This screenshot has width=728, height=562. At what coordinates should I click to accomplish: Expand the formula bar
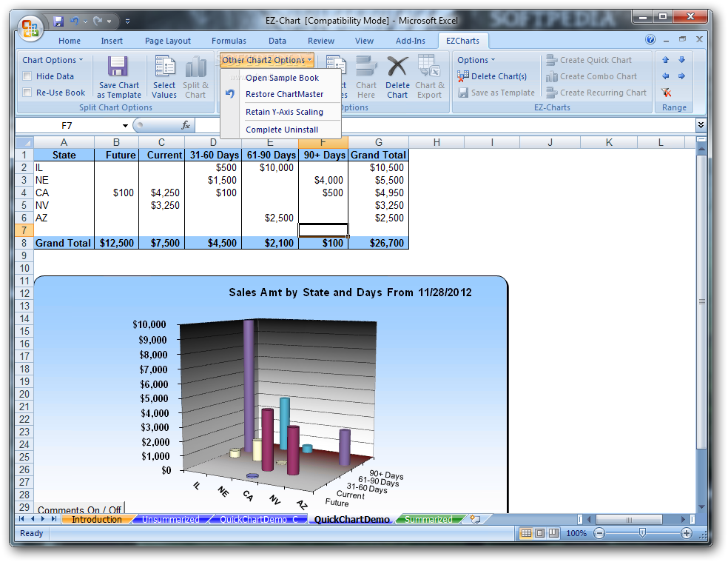[x=701, y=124]
